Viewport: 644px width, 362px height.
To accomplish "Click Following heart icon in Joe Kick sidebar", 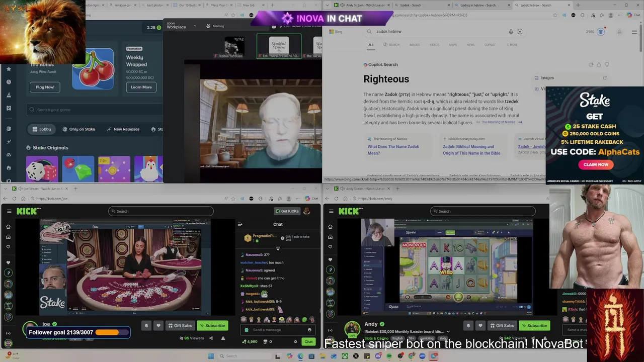I will [8, 247].
